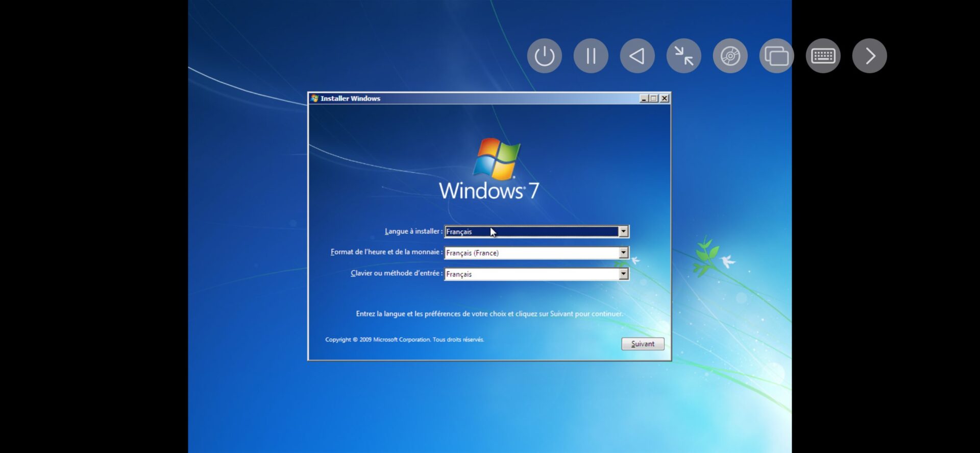Screen dimensions: 980x453
Task: Click the 'Installer Windows' title text
Action: point(350,99)
